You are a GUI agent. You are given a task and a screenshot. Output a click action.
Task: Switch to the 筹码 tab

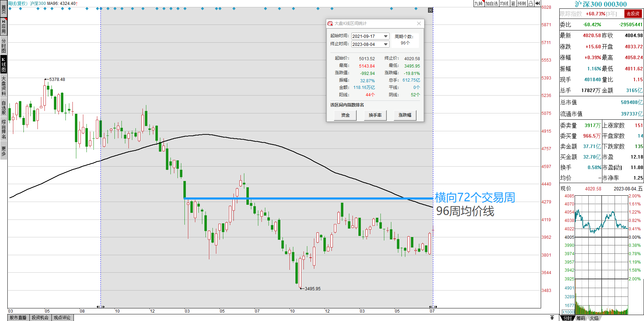coord(581,318)
